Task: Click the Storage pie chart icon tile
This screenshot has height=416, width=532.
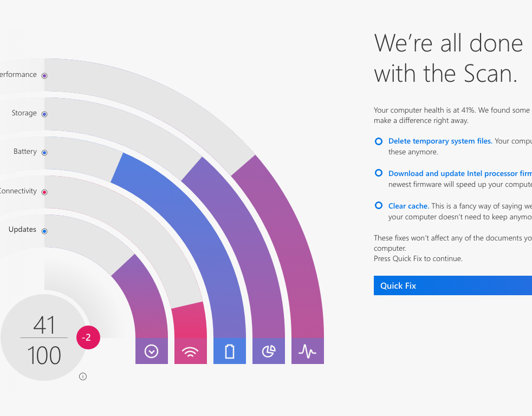Action: [268, 351]
